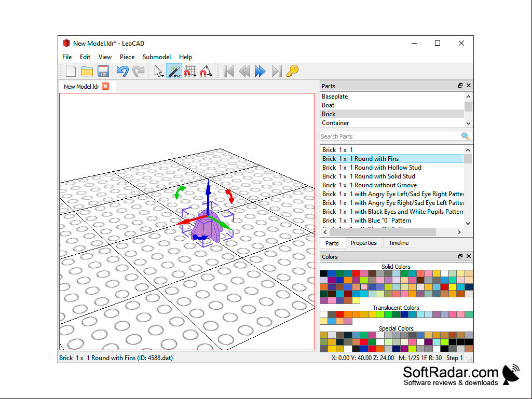Select the Brick category
This screenshot has width=532, height=399.
point(392,114)
